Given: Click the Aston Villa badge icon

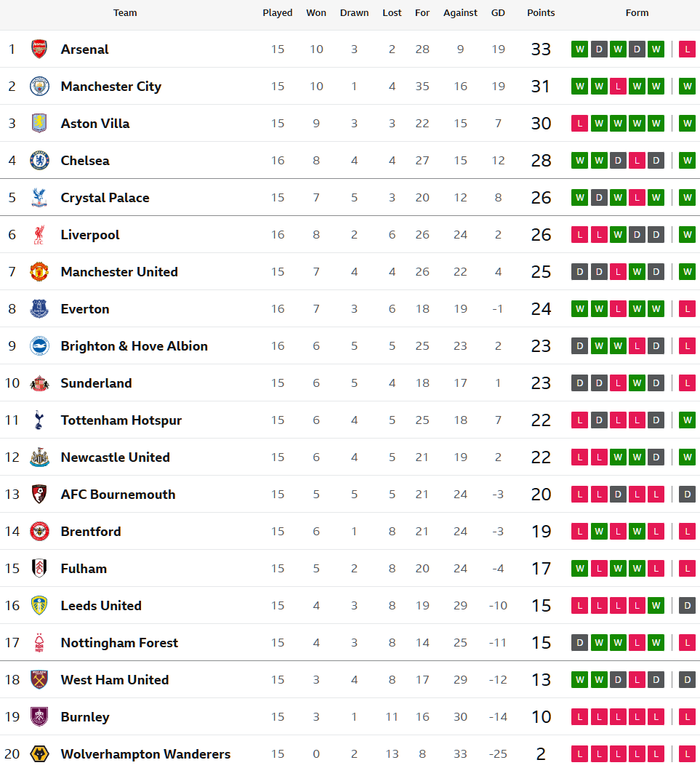Looking at the screenshot, I should 39,124.
